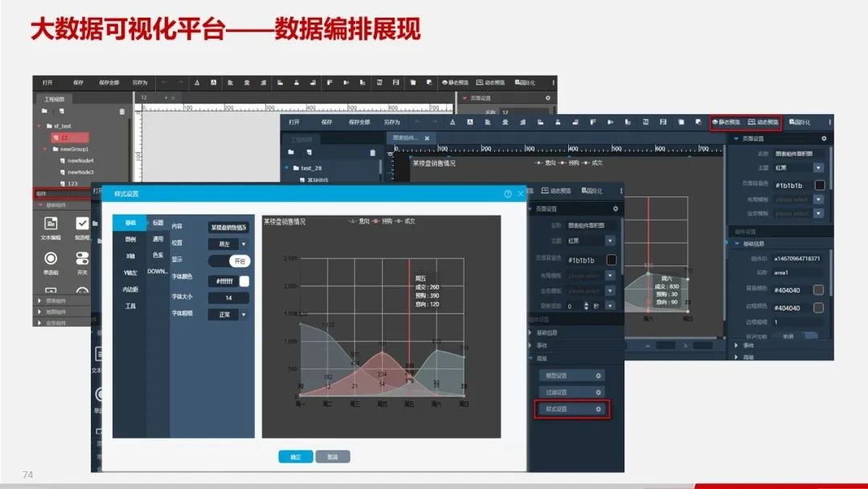Select the 工具 tab in dialog

tap(130, 306)
